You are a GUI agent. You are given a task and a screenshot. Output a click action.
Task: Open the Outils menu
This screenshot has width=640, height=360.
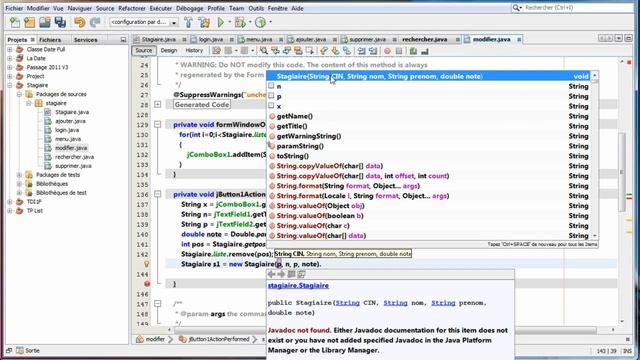tap(256, 8)
